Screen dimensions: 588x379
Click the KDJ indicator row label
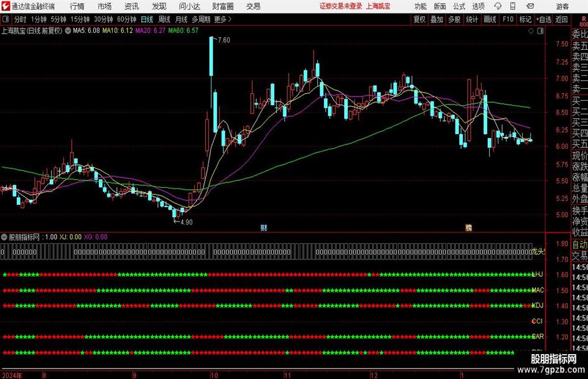[538, 306]
